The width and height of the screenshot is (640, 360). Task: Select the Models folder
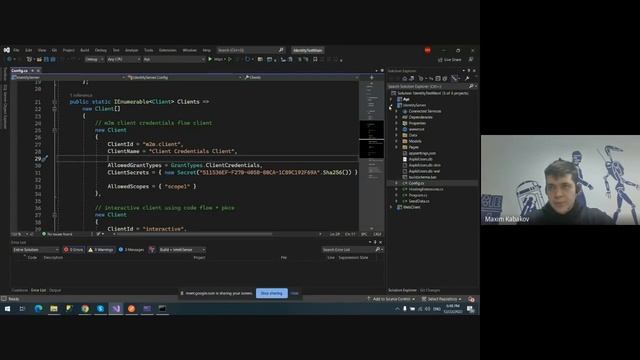tap(415, 141)
